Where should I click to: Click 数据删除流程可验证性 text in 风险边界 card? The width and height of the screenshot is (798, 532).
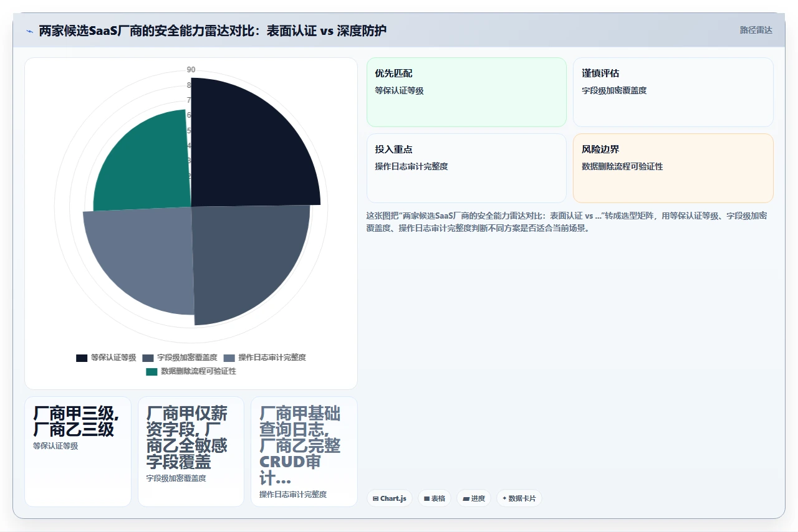[x=622, y=166]
